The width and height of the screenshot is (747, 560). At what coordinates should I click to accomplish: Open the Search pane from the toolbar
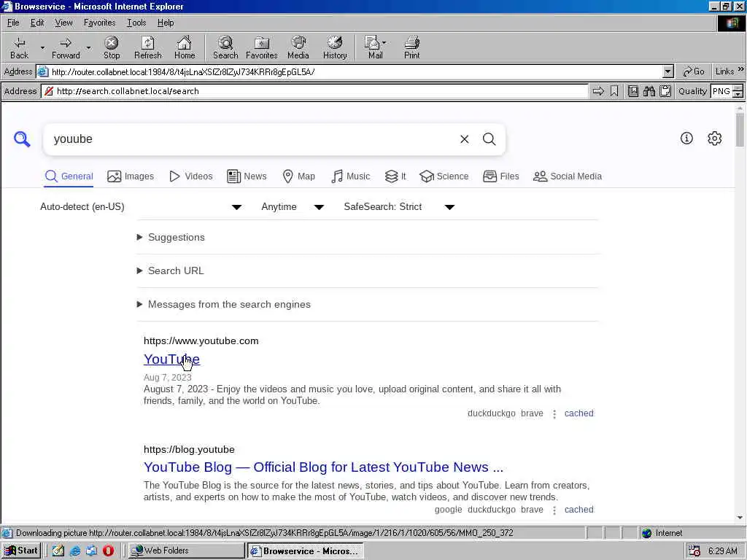coord(225,47)
